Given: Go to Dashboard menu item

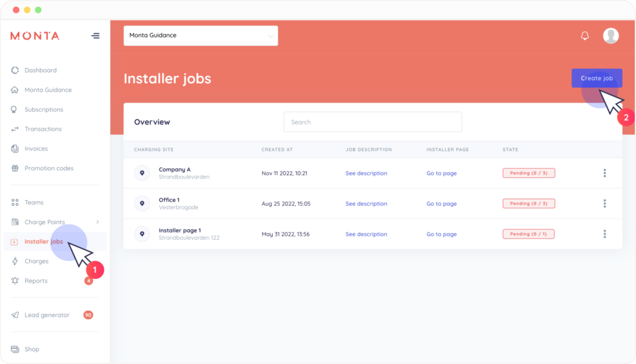Looking at the screenshot, I should [40, 70].
